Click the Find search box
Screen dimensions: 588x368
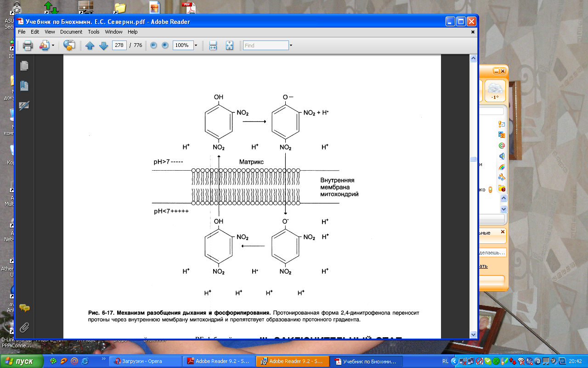pyautogui.click(x=266, y=45)
